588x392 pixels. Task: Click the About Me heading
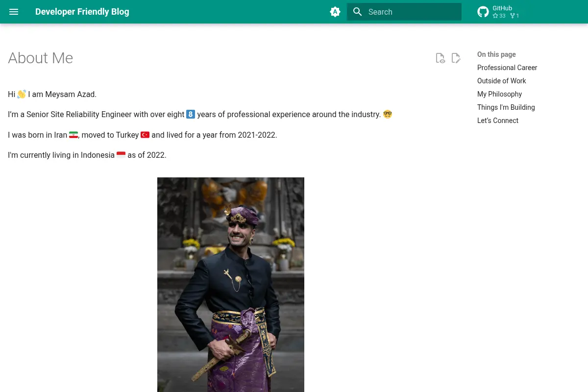coord(41,58)
